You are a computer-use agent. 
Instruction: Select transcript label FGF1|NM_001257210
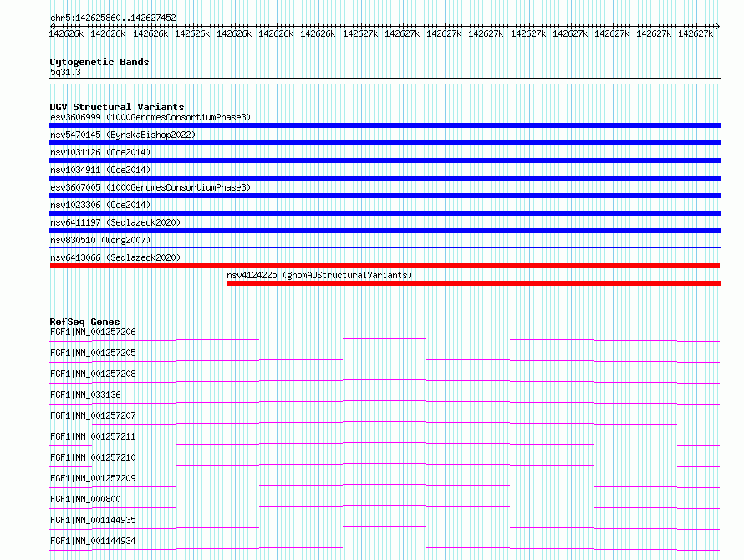pyautogui.click(x=93, y=457)
